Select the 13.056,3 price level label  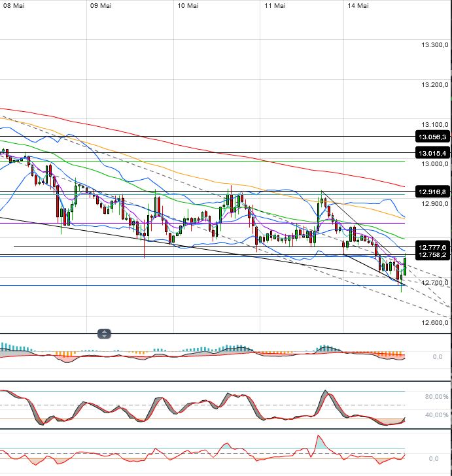click(432, 137)
